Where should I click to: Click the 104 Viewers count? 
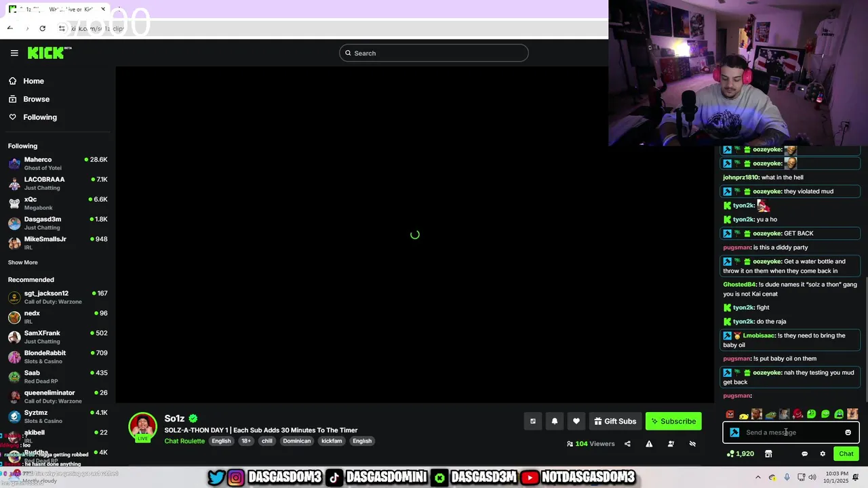tap(591, 444)
